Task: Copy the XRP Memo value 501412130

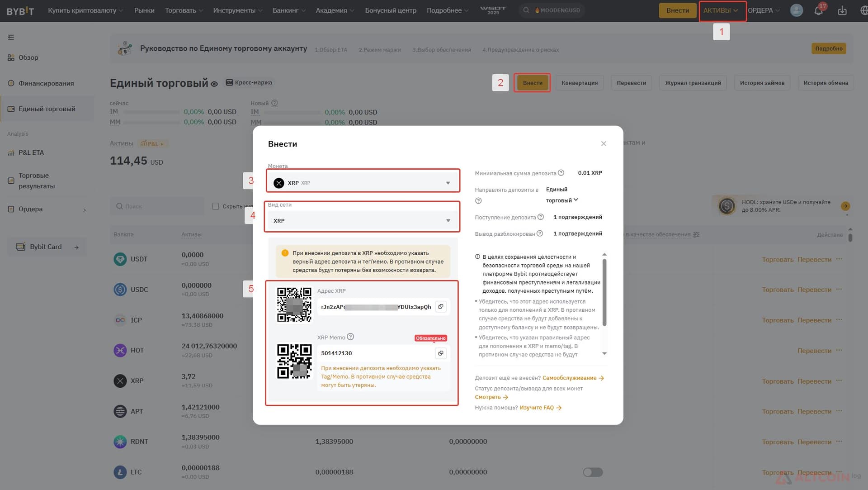Action: 441,353
